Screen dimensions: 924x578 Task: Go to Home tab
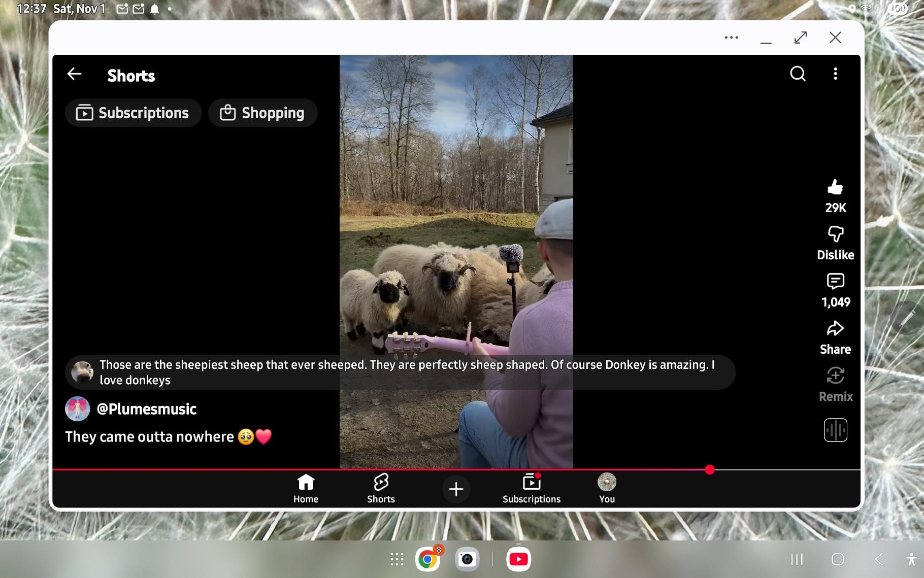[306, 489]
